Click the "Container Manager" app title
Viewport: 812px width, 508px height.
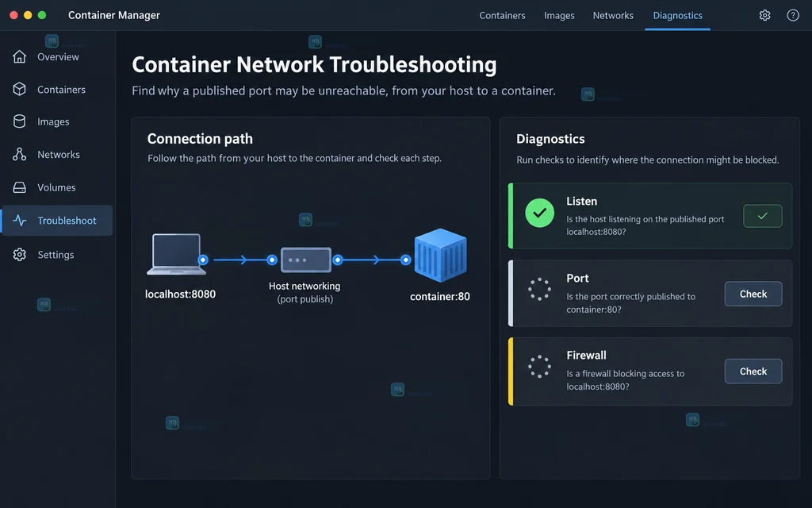114,16
